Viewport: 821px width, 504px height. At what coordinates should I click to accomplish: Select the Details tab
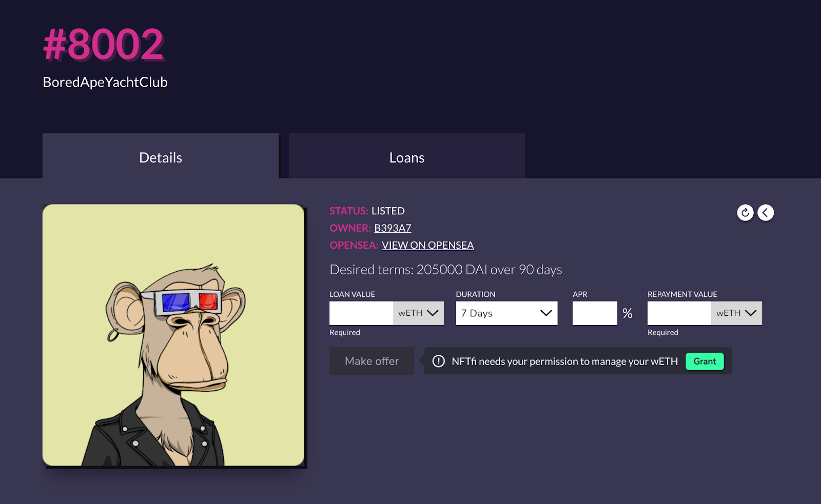(x=161, y=156)
